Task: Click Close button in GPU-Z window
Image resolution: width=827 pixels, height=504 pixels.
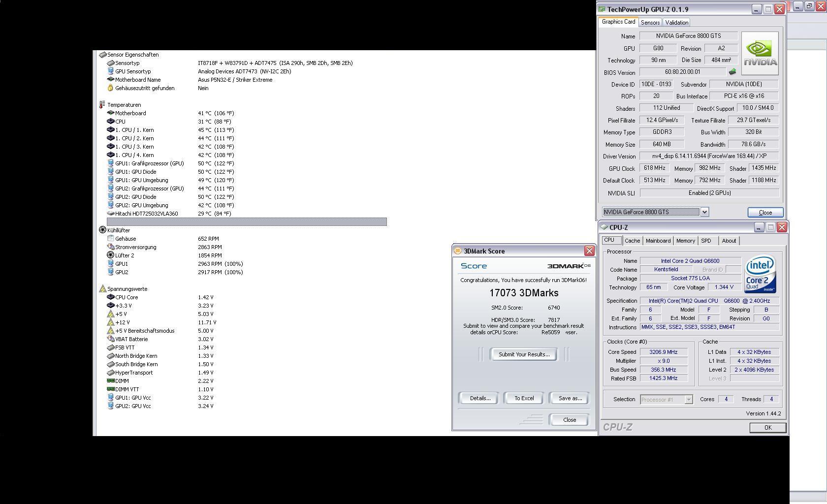Action: [765, 213]
